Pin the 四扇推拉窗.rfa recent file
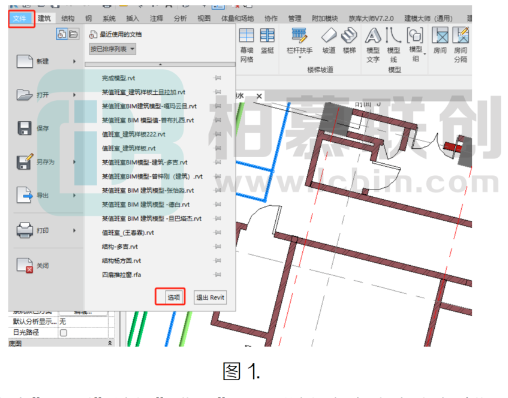Viewport: 508px width, 398px height. [x=218, y=274]
